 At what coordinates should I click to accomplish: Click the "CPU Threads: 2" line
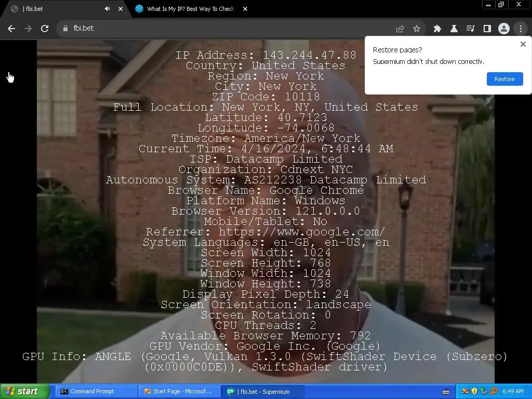[265, 325]
